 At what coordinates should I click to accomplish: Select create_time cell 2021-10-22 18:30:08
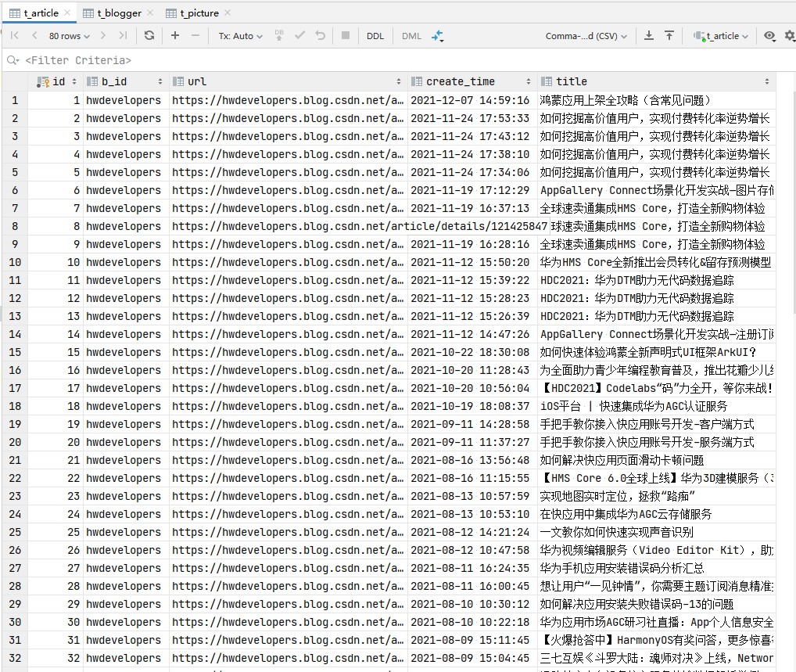tap(472, 353)
